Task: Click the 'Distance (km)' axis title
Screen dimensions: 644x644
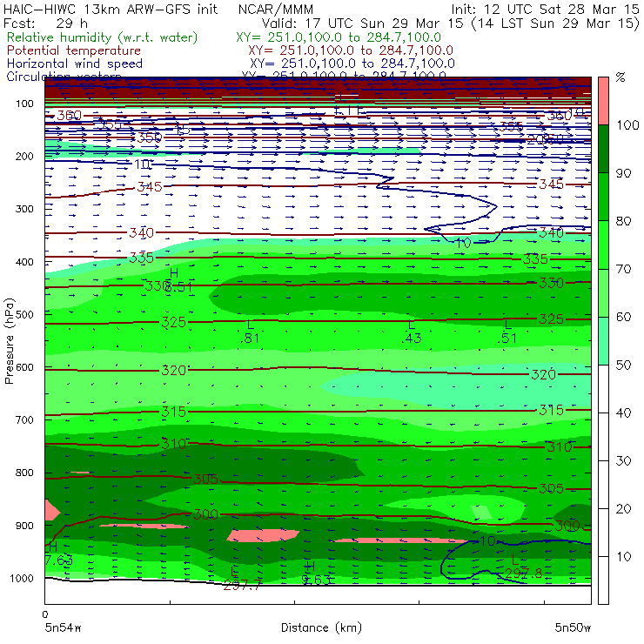Action: point(321,627)
